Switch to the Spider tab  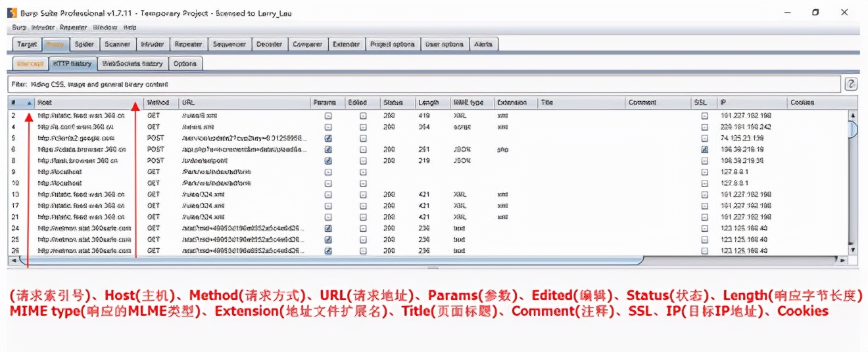pos(84,44)
